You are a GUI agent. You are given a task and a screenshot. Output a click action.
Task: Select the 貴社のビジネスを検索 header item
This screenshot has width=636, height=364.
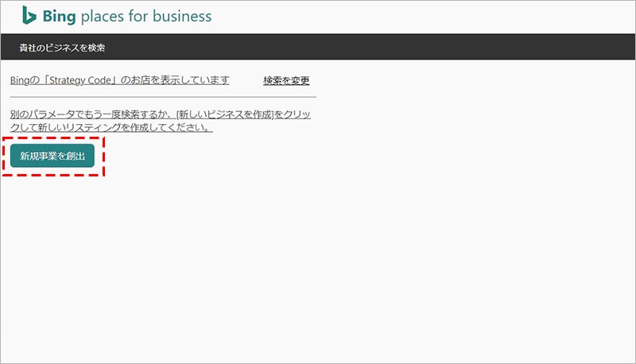63,48
